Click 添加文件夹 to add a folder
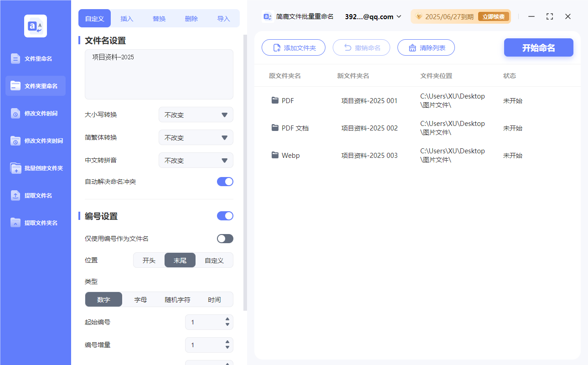 point(294,47)
